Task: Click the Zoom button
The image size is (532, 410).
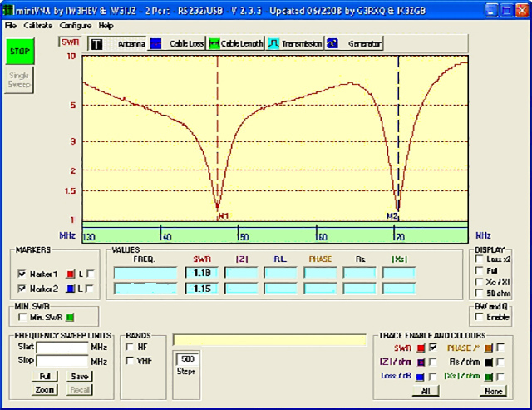Action: 45,390
